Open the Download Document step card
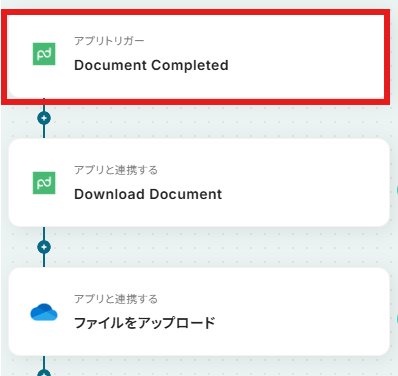This screenshot has width=398, height=376. coord(199,183)
